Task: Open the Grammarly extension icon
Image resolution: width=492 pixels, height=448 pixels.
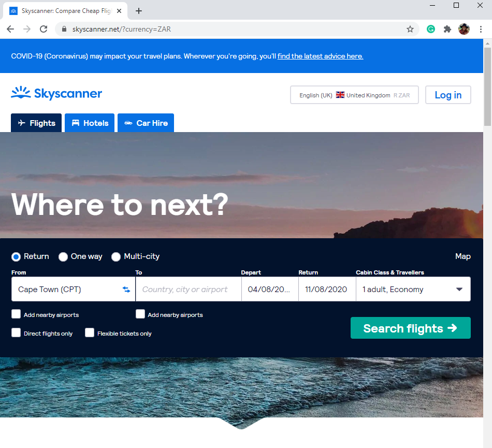Action: [431, 29]
